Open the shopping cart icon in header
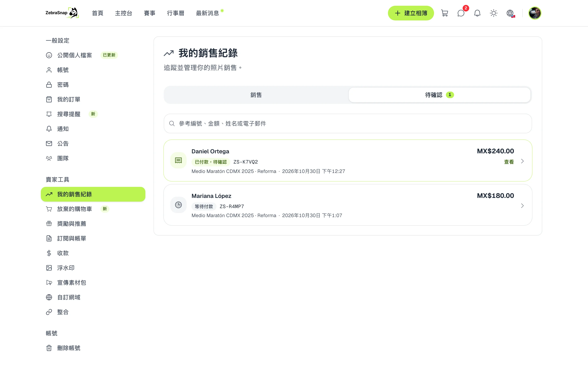Viewport: 588px width, 368px height. click(x=444, y=13)
